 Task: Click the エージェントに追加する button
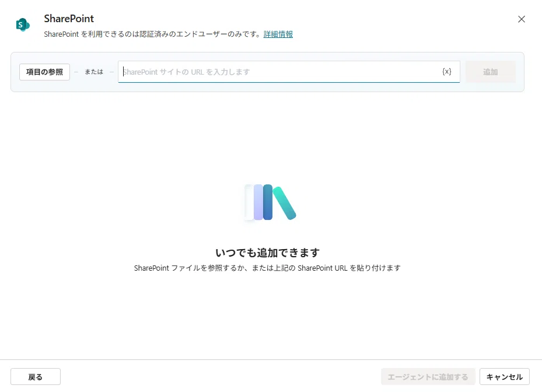(x=428, y=377)
